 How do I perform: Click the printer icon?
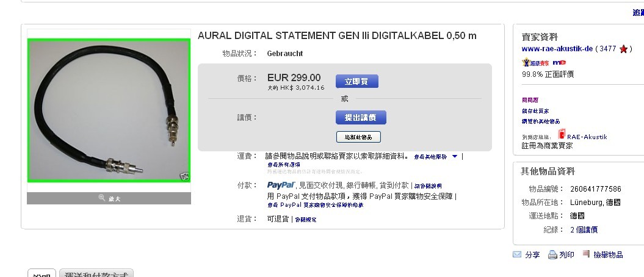click(552, 255)
